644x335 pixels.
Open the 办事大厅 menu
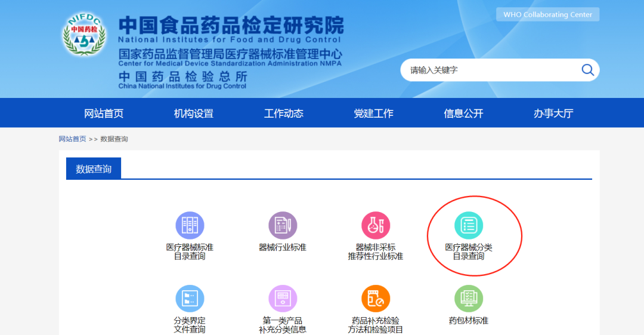(553, 113)
